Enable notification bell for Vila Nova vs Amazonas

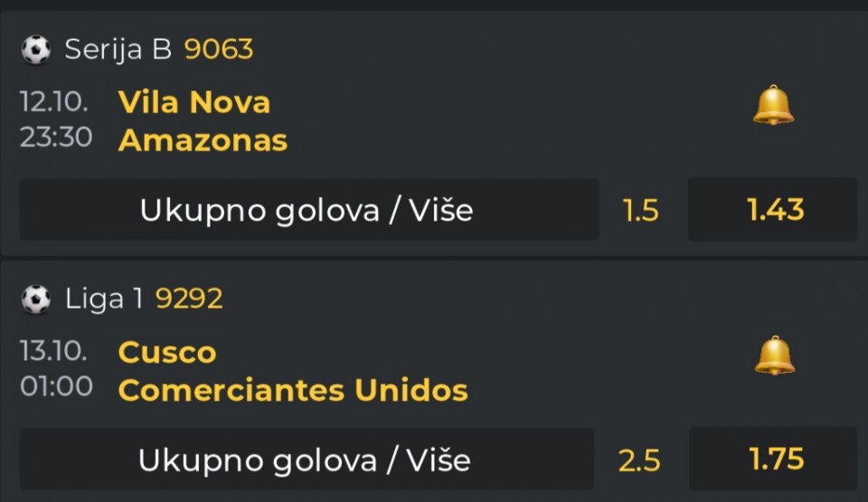click(x=773, y=105)
